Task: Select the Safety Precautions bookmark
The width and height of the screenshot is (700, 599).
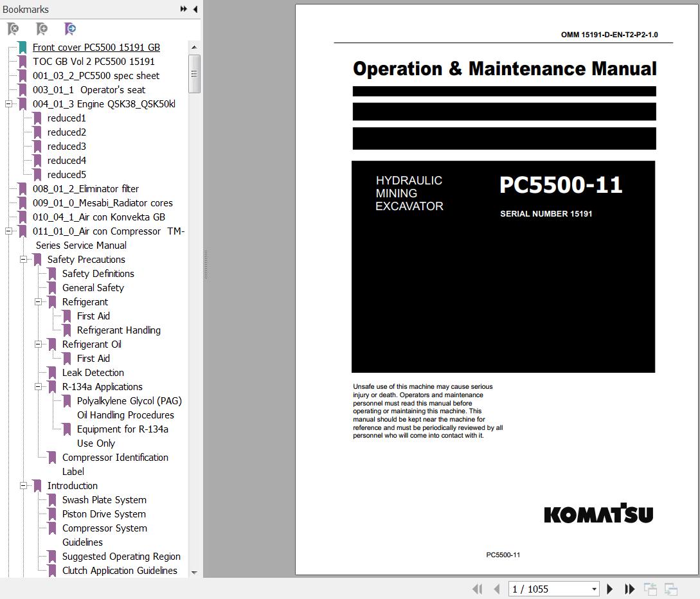Action: pos(86,259)
